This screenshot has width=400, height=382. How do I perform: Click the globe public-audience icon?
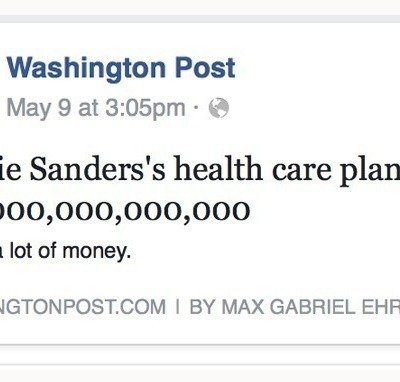tap(219, 108)
